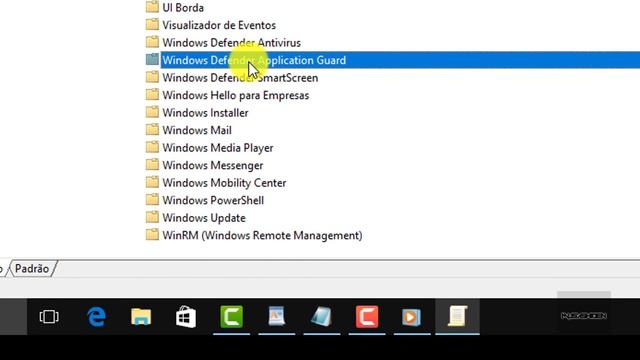The image size is (640, 360).
Task: Click the UI Borda folder icon
Action: tap(152, 7)
